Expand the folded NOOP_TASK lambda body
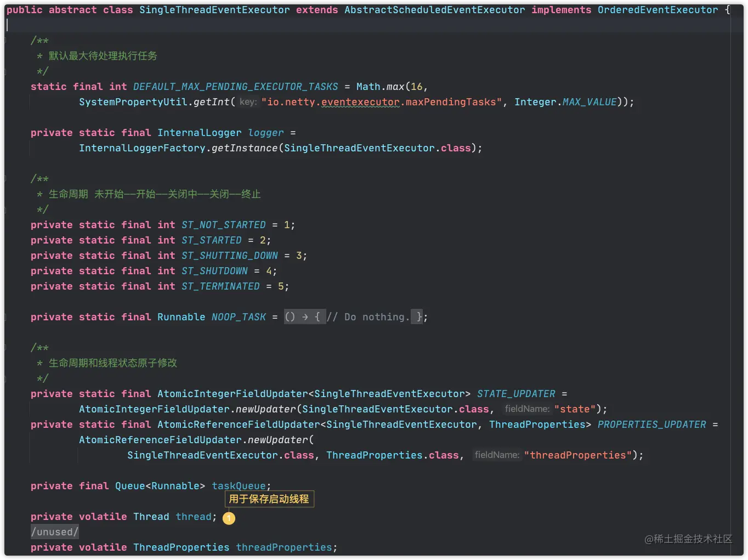The height and width of the screenshot is (560, 748). (305, 317)
